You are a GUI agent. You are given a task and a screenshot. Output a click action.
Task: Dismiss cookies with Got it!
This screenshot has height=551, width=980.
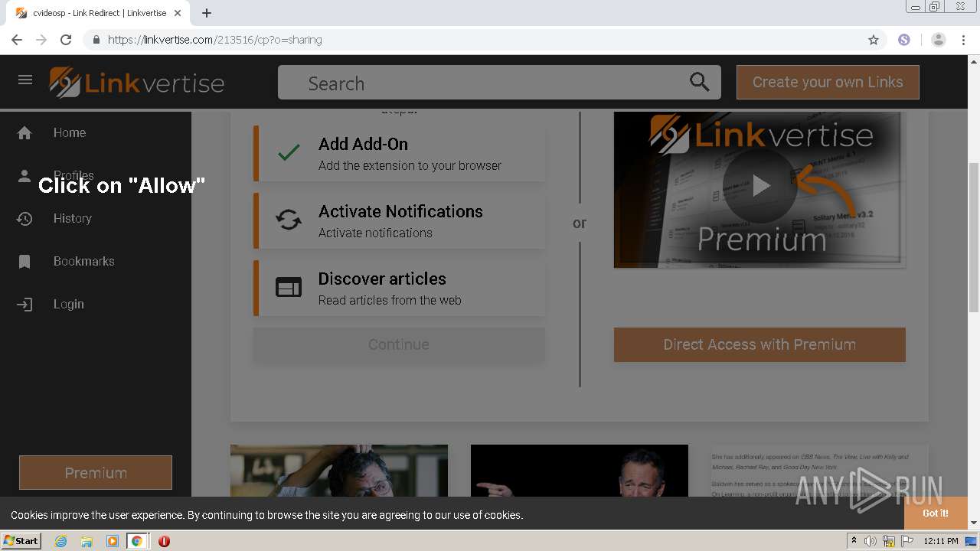click(x=936, y=514)
